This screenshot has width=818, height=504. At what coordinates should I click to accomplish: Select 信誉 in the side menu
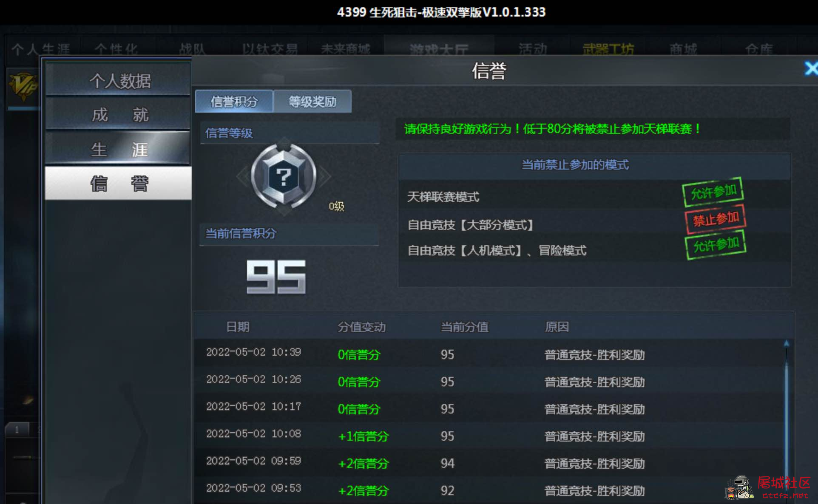118,183
